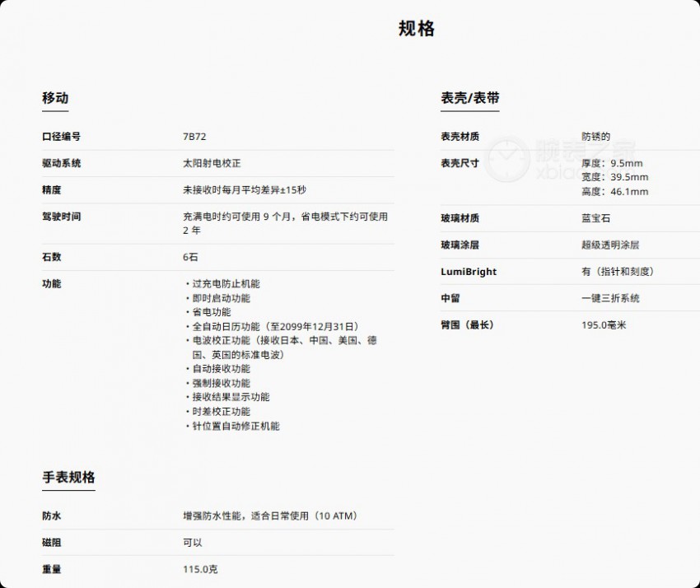Click the 表壳尺寸 label
700x588 pixels.
pos(460,163)
